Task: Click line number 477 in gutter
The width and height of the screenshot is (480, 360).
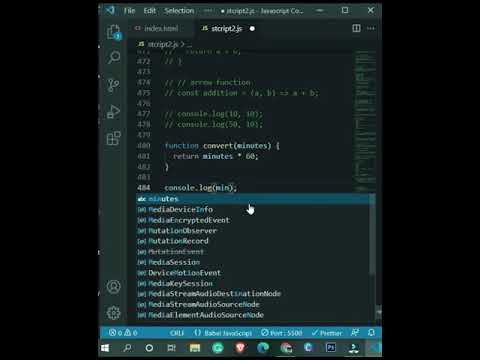Action: pyautogui.click(x=144, y=114)
